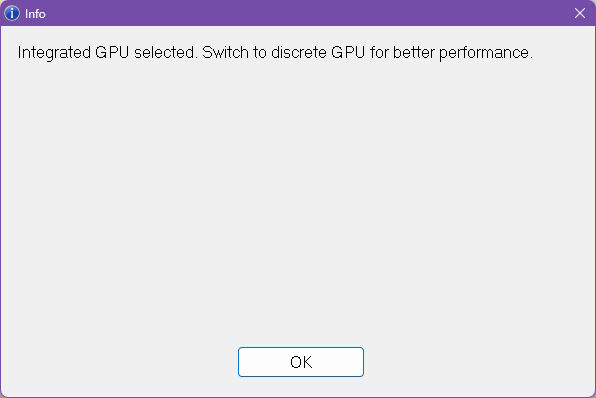The image size is (596, 398).
Task: Click the X icon at title bar end
Action: pos(580,13)
